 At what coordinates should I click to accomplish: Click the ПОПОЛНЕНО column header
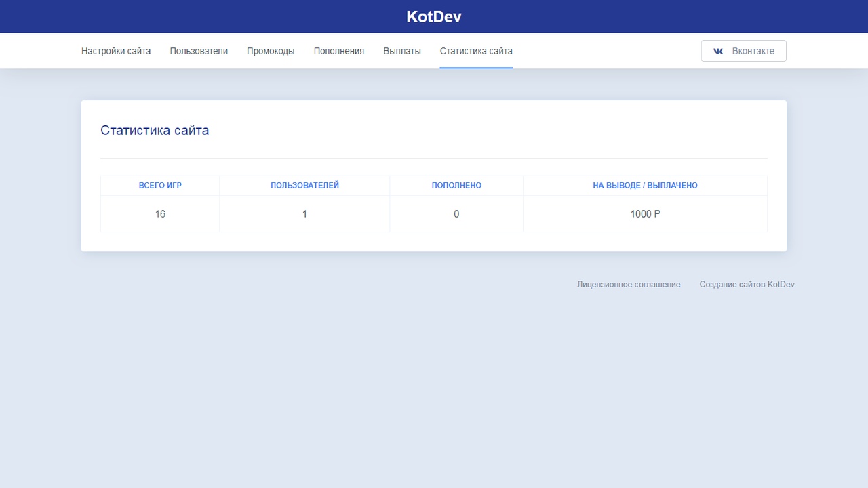coord(456,185)
